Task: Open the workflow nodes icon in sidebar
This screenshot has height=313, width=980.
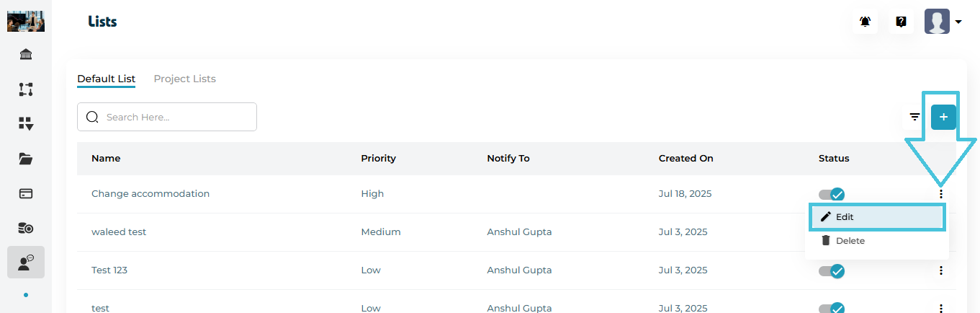Action: click(26, 89)
